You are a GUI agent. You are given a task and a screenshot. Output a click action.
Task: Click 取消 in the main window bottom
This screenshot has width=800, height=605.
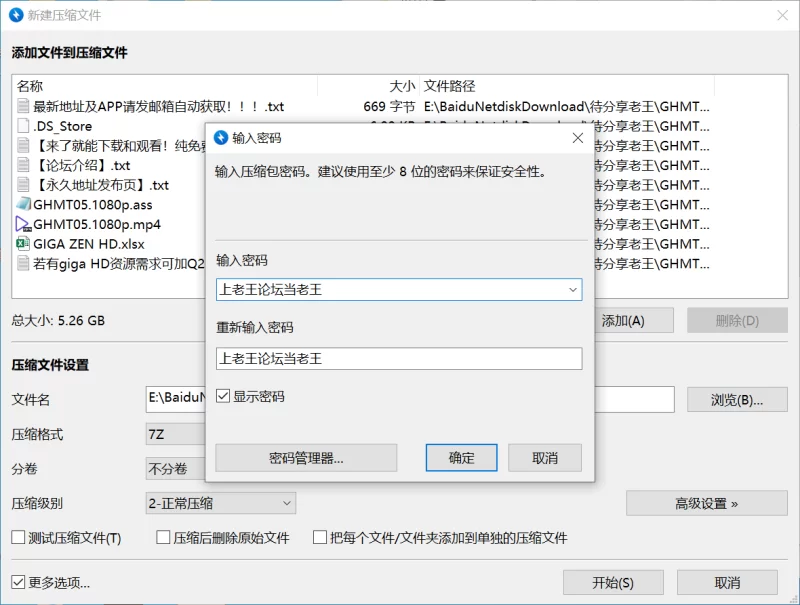click(x=728, y=582)
